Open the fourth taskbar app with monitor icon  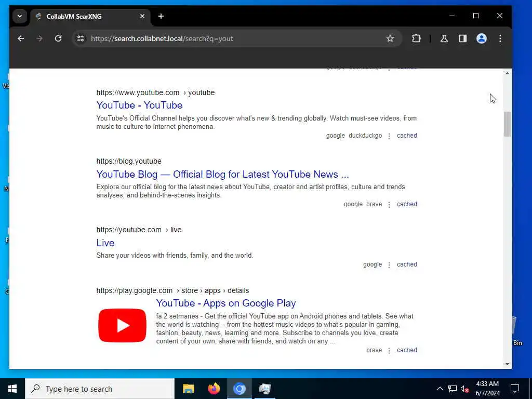(x=264, y=389)
